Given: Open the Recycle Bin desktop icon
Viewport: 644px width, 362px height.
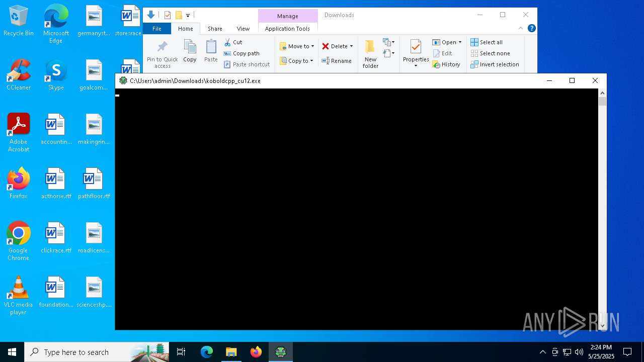Looking at the screenshot, I should (19, 21).
